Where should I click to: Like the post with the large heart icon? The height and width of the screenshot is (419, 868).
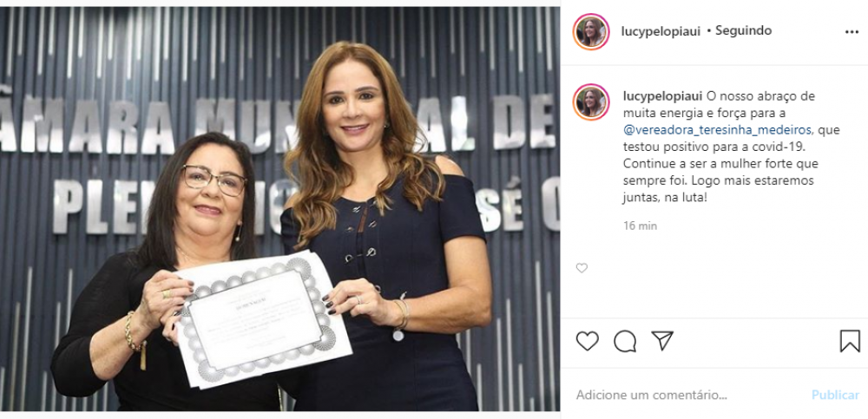coord(588,341)
